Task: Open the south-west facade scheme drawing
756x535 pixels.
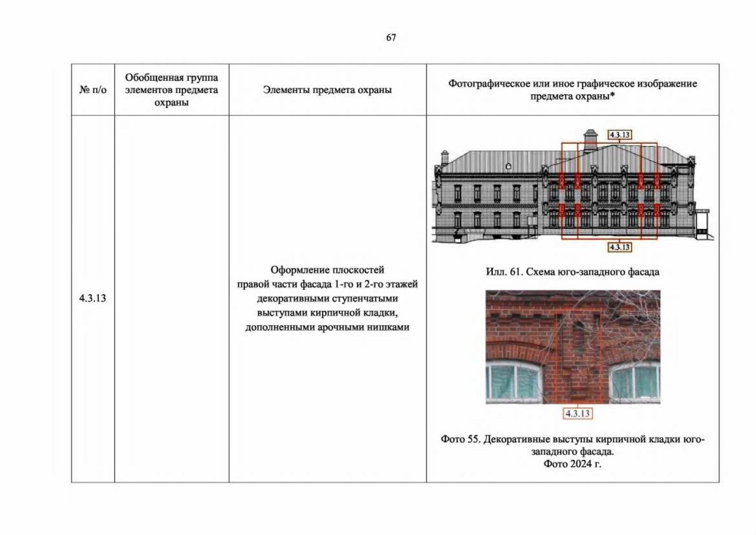Action: tap(572, 191)
